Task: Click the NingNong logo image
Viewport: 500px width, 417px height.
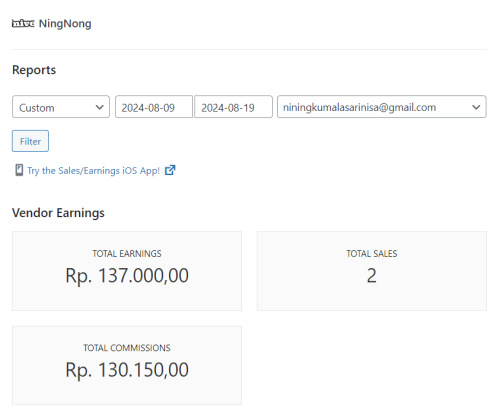Action: (x=23, y=23)
